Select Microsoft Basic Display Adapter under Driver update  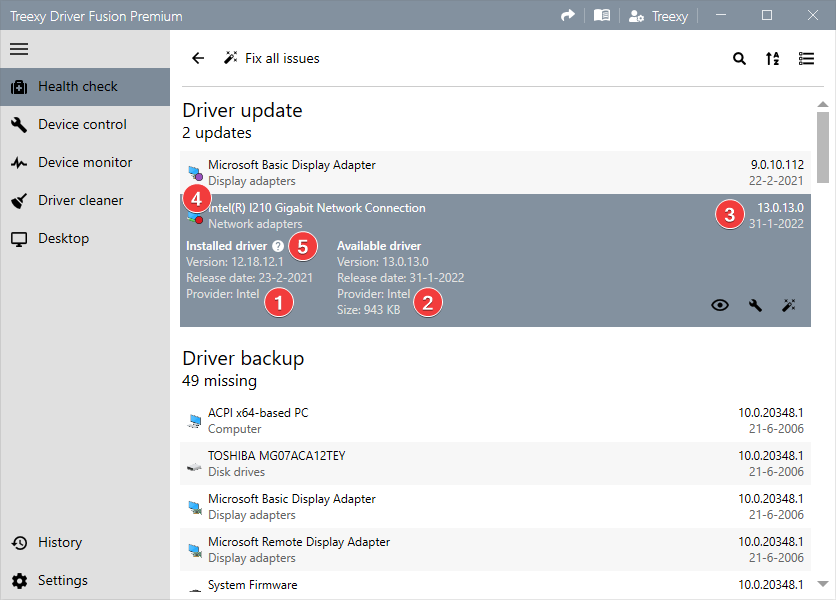pos(495,172)
